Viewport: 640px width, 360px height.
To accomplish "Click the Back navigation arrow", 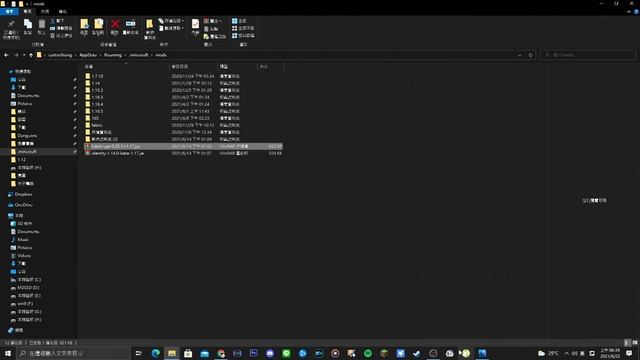I will click(6, 55).
